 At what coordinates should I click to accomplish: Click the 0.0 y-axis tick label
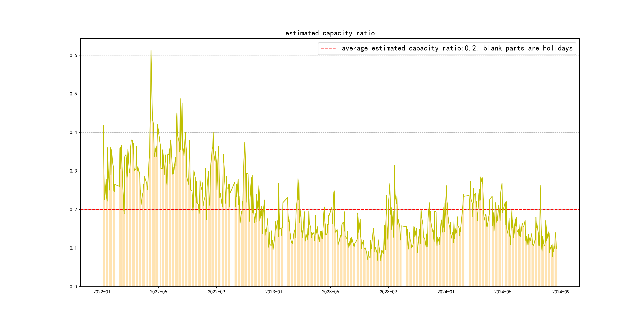[73, 287]
